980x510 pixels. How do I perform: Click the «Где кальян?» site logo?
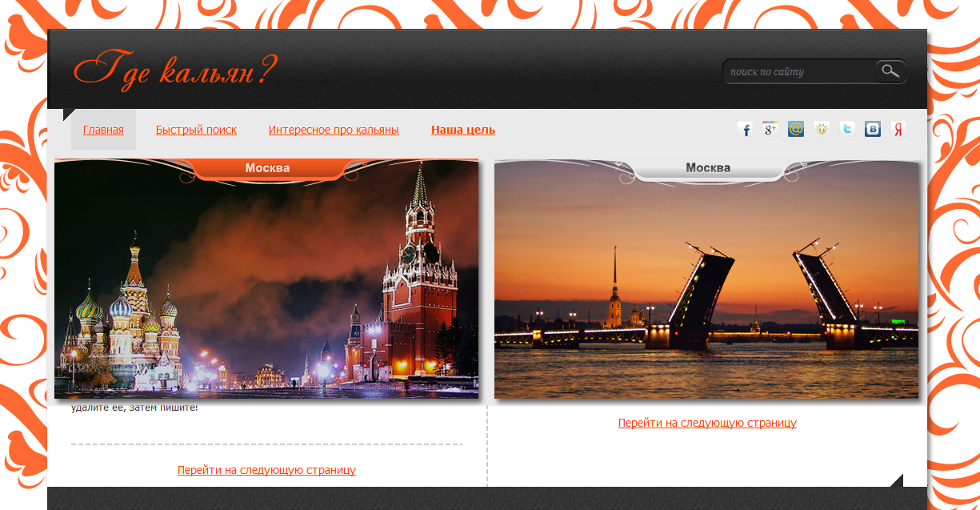click(x=175, y=70)
